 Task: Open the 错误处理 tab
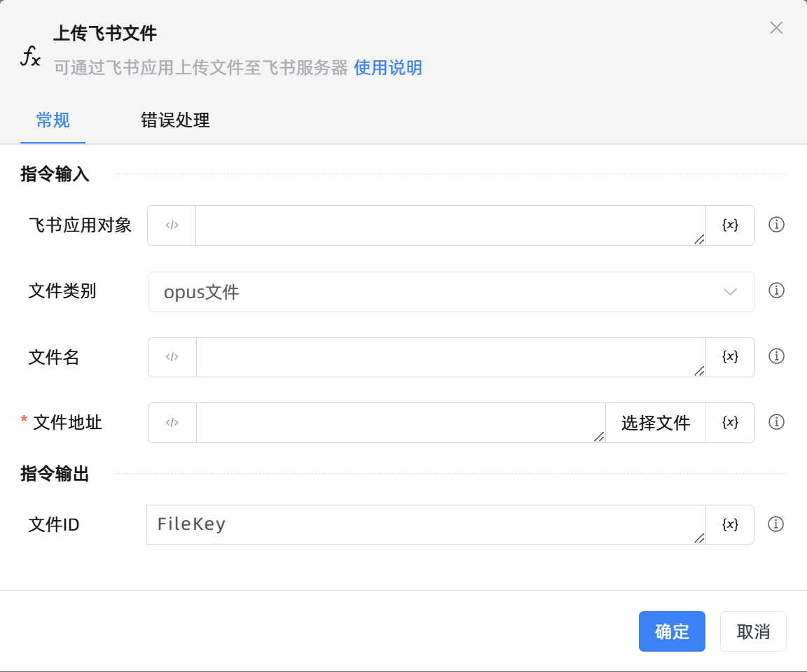tap(175, 120)
